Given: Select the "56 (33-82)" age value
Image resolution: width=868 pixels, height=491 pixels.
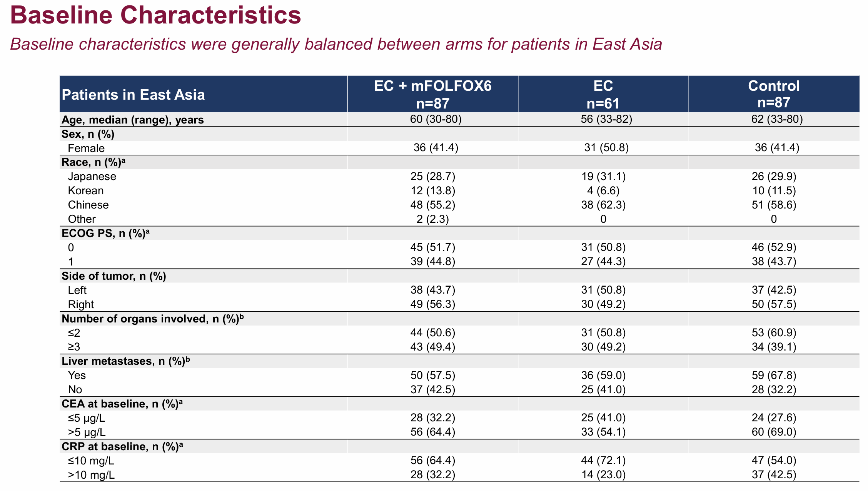Looking at the screenshot, I should (603, 119).
